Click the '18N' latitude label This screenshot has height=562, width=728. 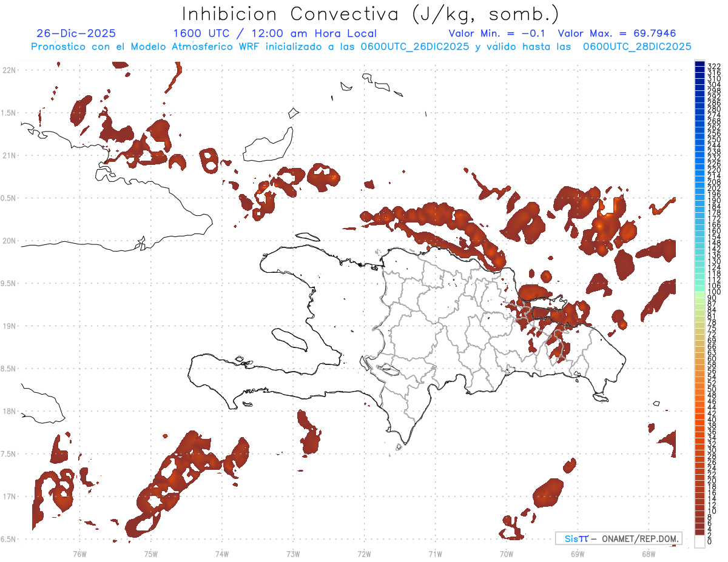tap(8, 411)
